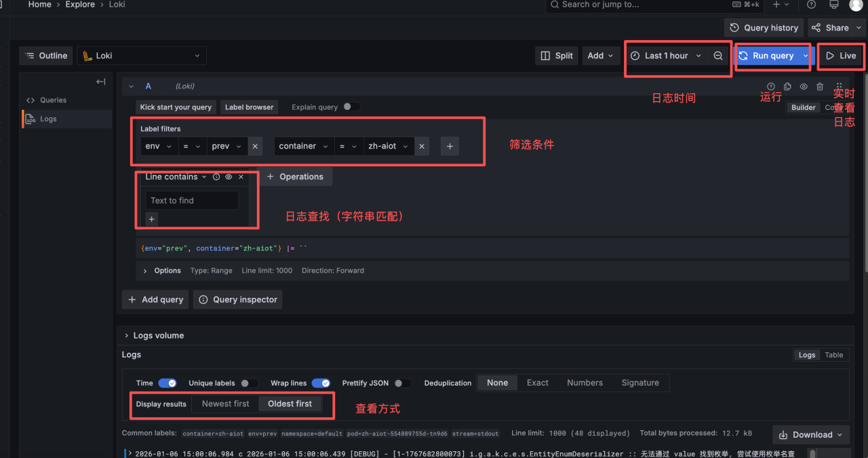
Task: Switch to the Table view tab
Action: click(x=833, y=355)
